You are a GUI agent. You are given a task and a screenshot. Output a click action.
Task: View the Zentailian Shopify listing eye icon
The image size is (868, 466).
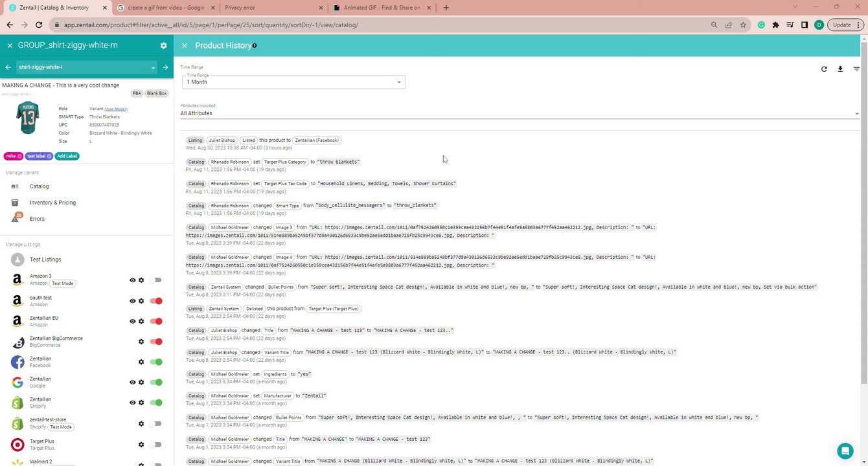(132, 403)
